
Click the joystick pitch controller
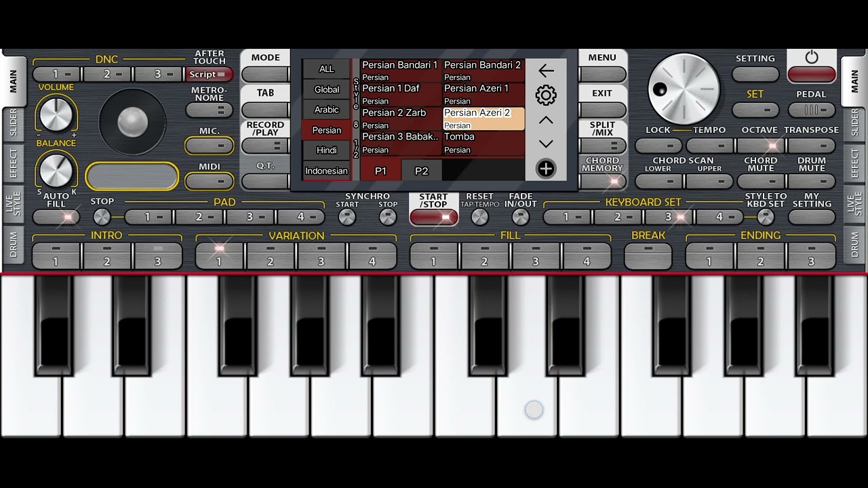click(x=132, y=122)
